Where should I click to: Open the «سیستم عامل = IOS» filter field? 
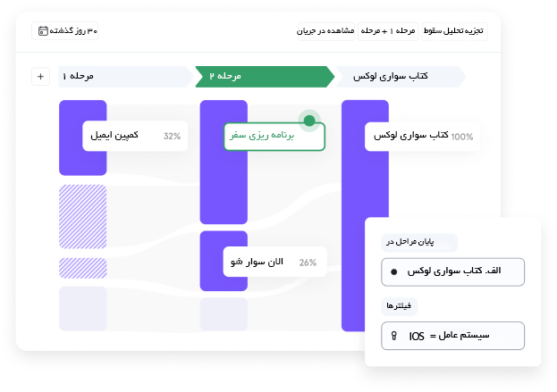pos(452,336)
